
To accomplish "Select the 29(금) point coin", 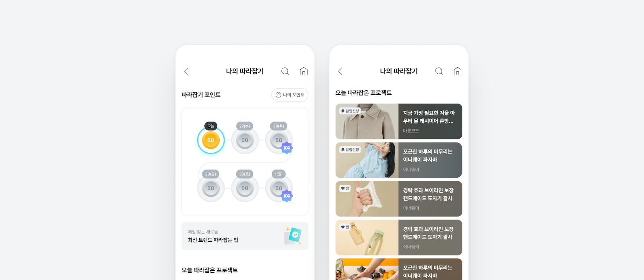I will pyautogui.click(x=211, y=188).
